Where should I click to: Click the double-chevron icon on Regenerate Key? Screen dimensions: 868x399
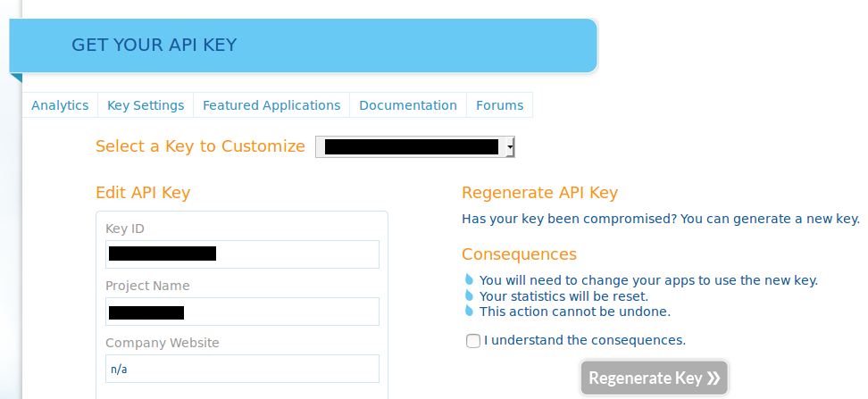714,378
